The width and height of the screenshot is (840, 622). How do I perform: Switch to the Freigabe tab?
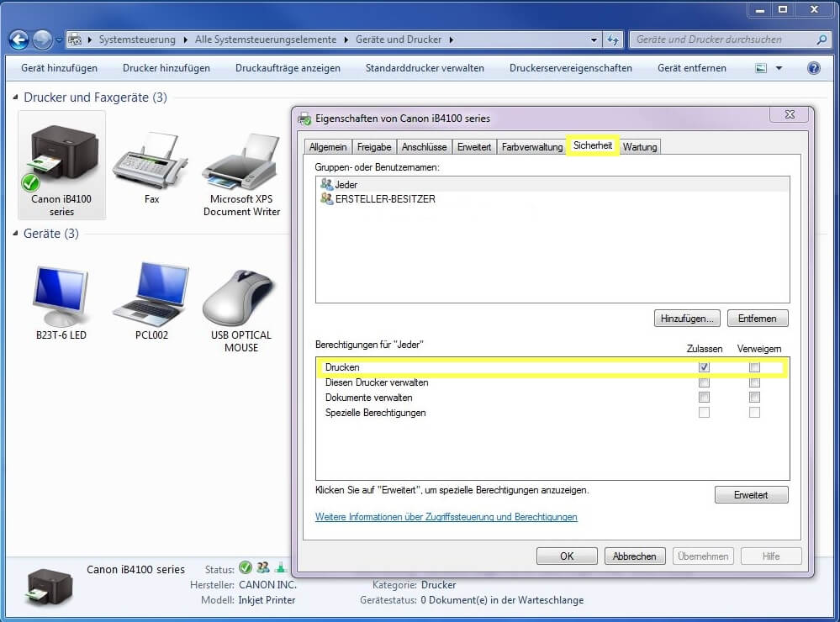pyautogui.click(x=374, y=147)
